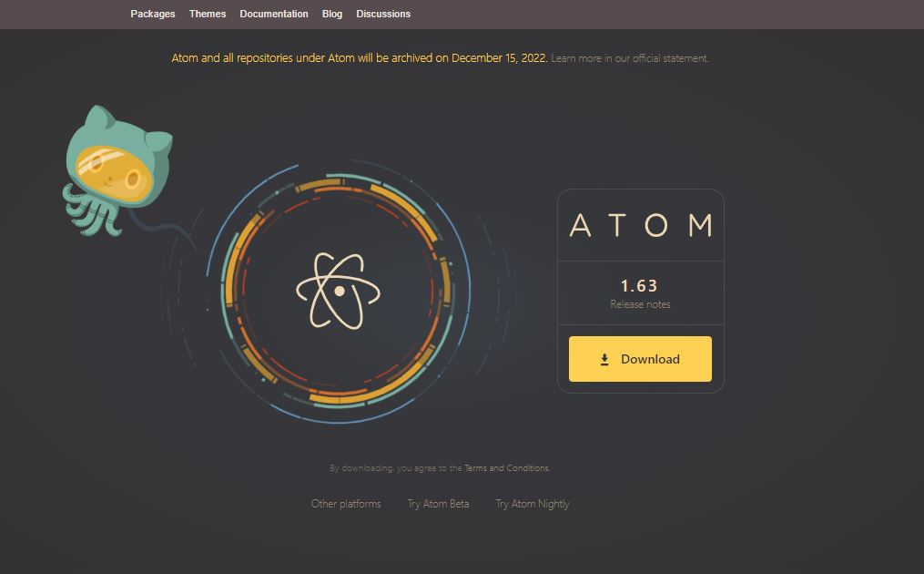
Task: Click the Atom logo icon in circle
Action: (339, 291)
